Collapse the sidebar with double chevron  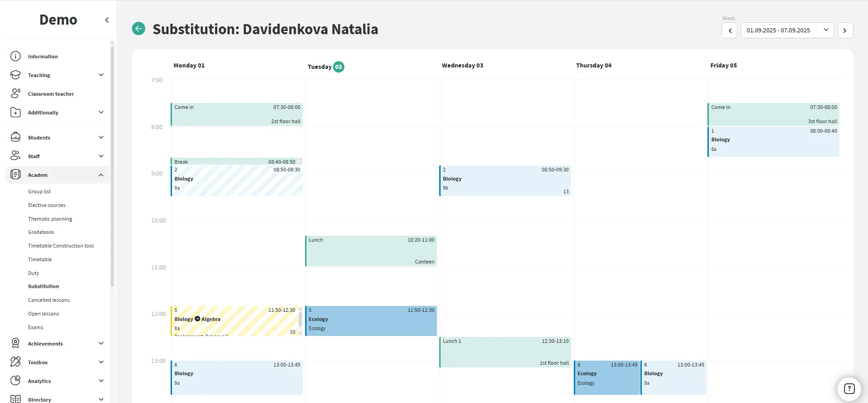[107, 20]
